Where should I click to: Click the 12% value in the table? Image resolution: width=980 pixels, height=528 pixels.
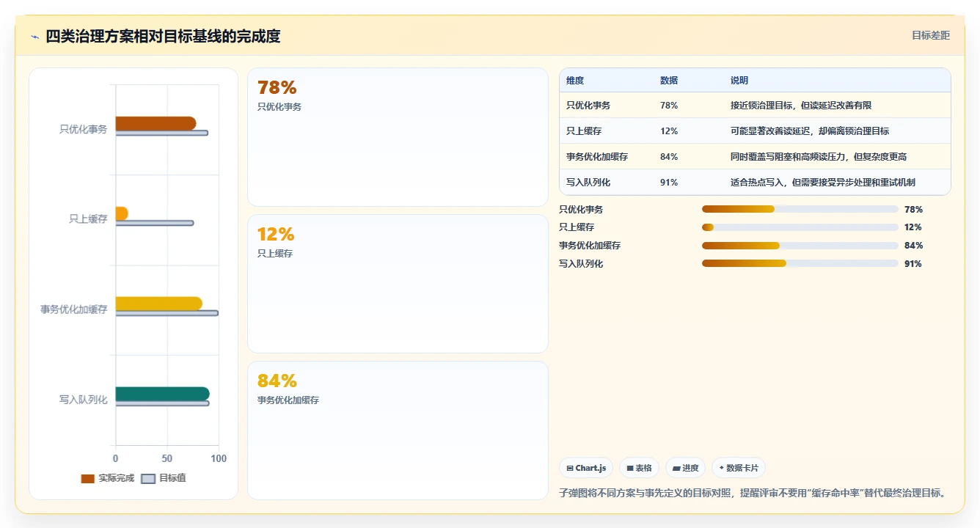pyautogui.click(x=669, y=131)
